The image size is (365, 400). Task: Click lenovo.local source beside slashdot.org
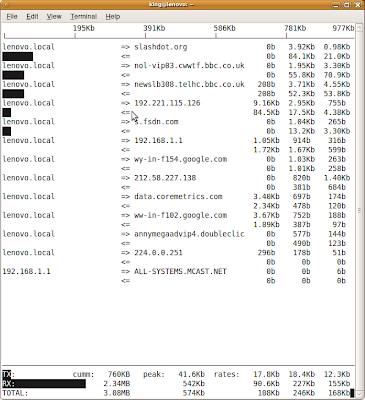point(28,47)
